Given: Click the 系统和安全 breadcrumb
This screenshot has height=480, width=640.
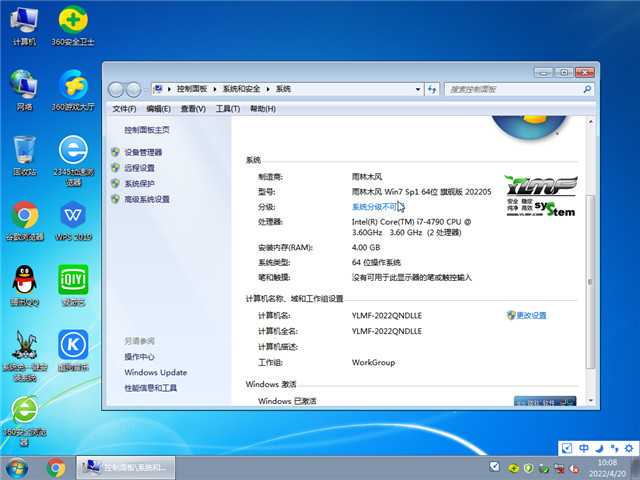Looking at the screenshot, I should pos(241,89).
